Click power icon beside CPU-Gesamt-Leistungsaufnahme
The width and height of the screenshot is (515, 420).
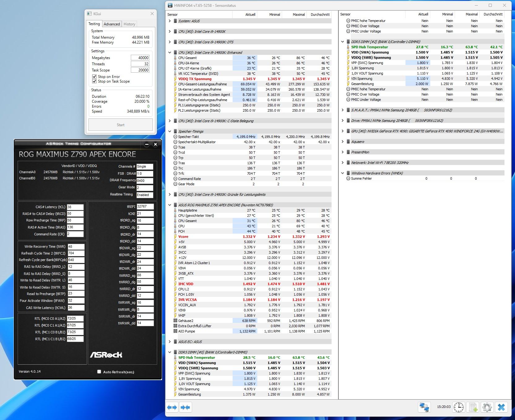tap(175, 84)
